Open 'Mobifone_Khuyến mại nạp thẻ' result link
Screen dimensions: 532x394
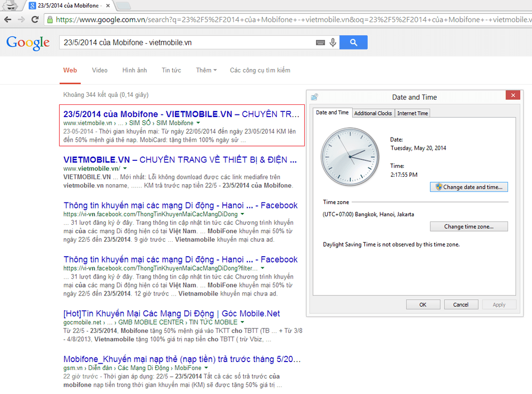pyautogui.click(x=182, y=359)
